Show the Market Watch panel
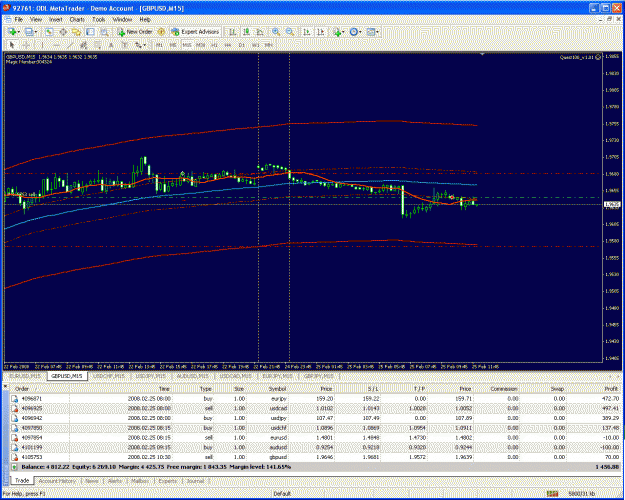625x500 pixels. (49, 32)
